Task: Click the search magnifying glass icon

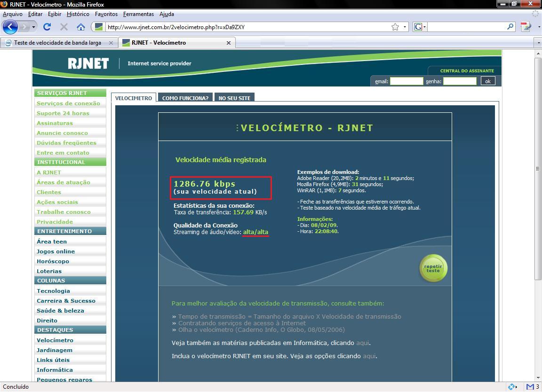Action: pyautogui.click(x=510, y=27)
